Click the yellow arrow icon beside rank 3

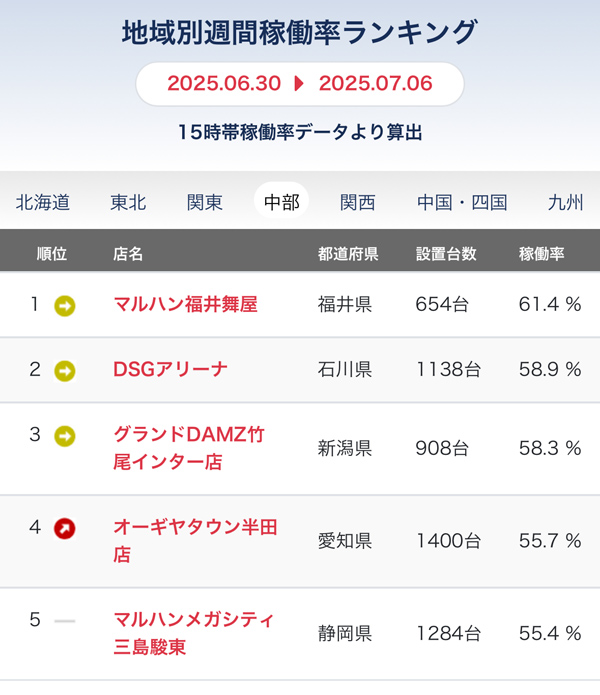tap(65, 436)
